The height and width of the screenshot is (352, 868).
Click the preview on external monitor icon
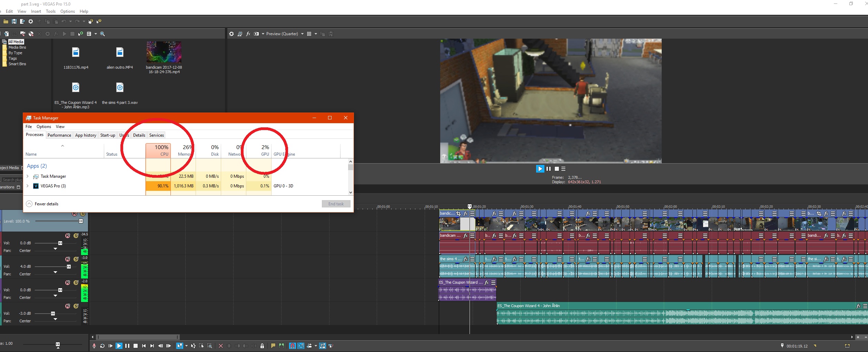pyautogui.click(x=240, y=34)
